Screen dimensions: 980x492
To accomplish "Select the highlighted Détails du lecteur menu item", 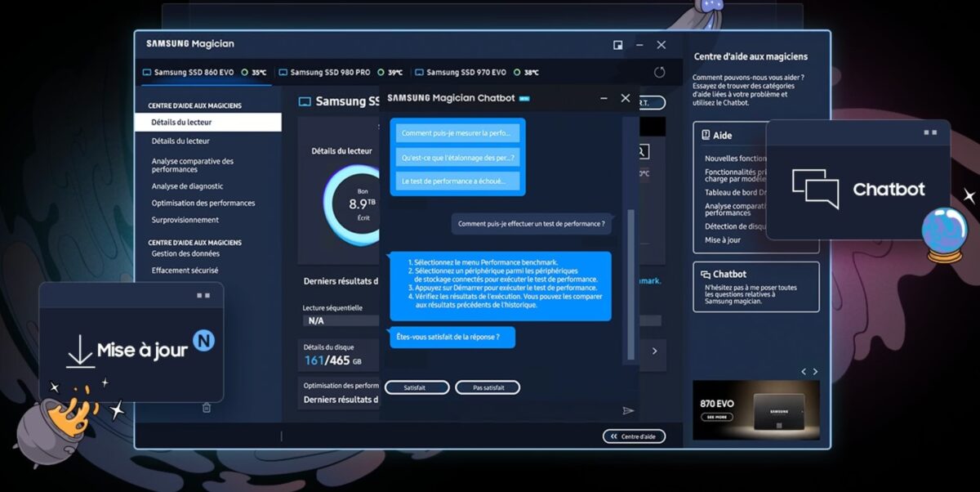I will pos(208,123).
